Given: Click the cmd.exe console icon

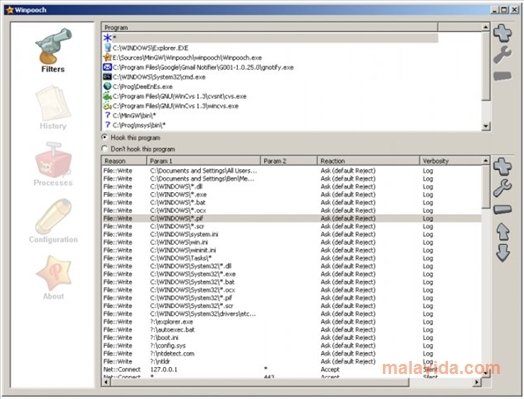Looking at the screenshot, I should coord(107,77).
